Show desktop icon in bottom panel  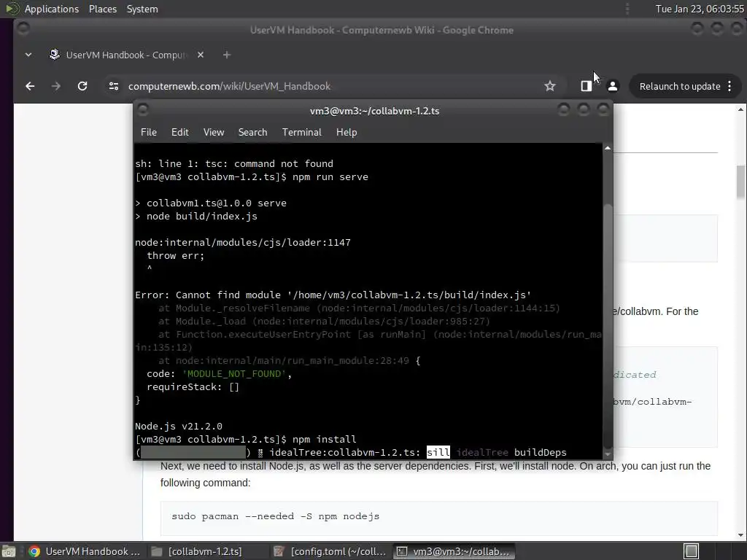point(8,551)
